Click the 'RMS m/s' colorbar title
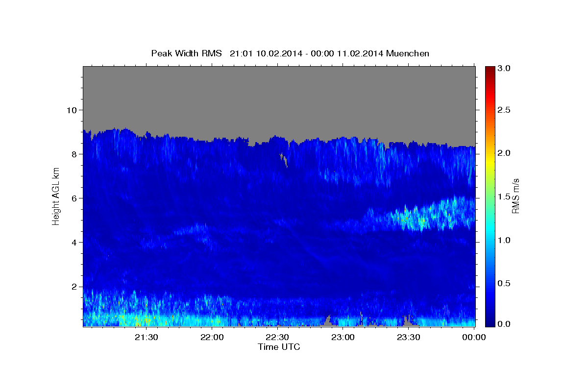 tap(515, 196)
